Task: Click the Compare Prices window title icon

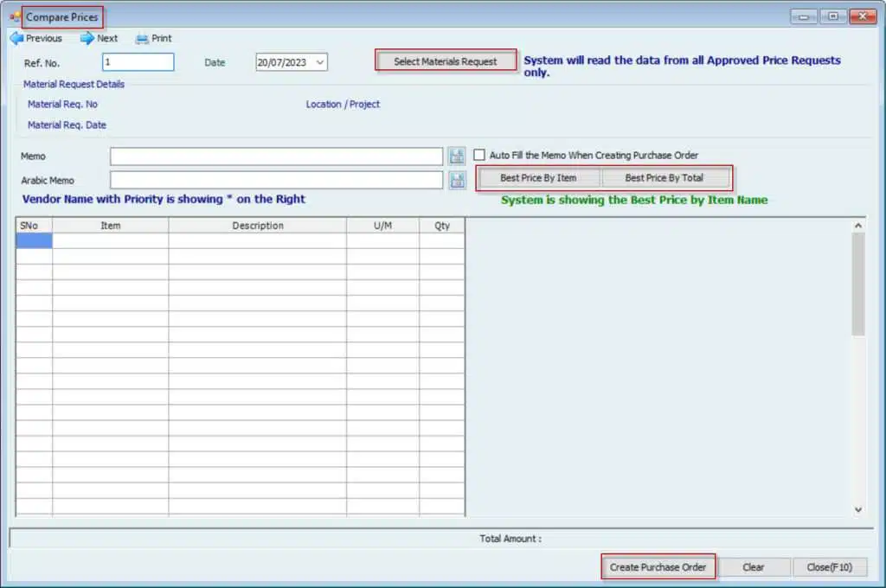Action: 15,17
